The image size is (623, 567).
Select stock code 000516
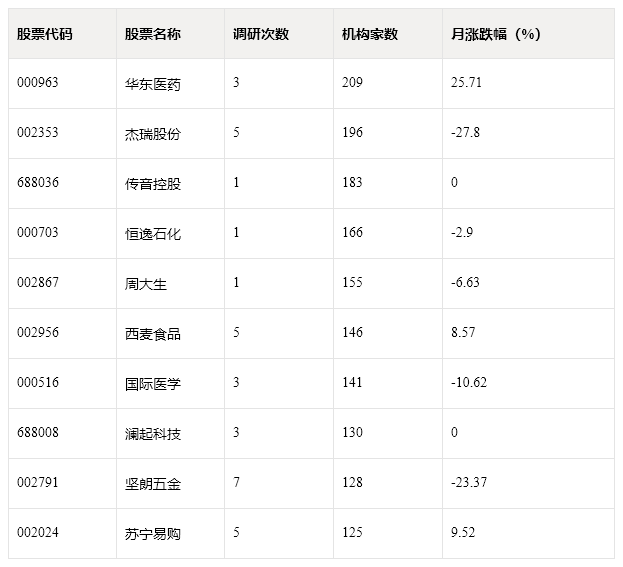[x=38, y=383]
